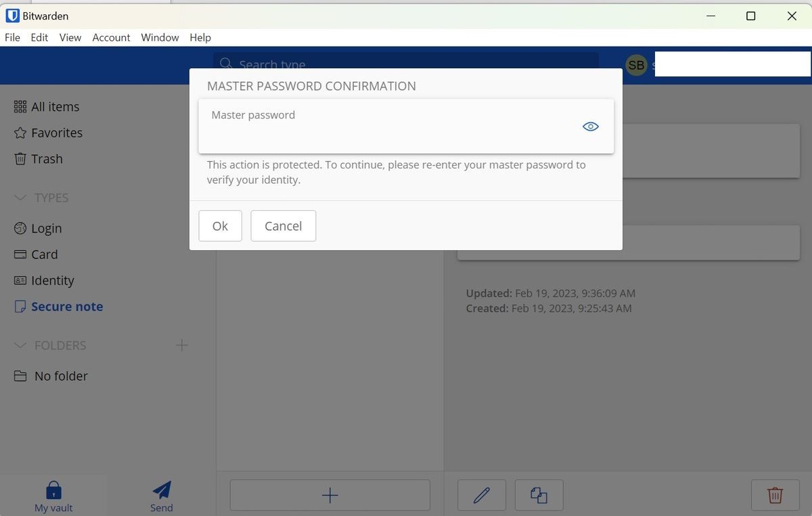
Task: Confirm with the Ok button
Action: tap(220, 226)
